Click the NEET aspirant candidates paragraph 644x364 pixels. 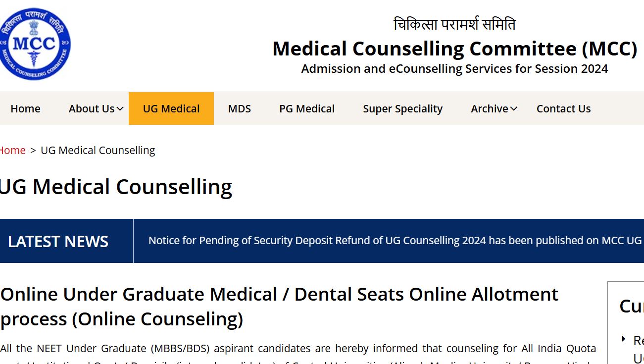[x=297, y=349]
